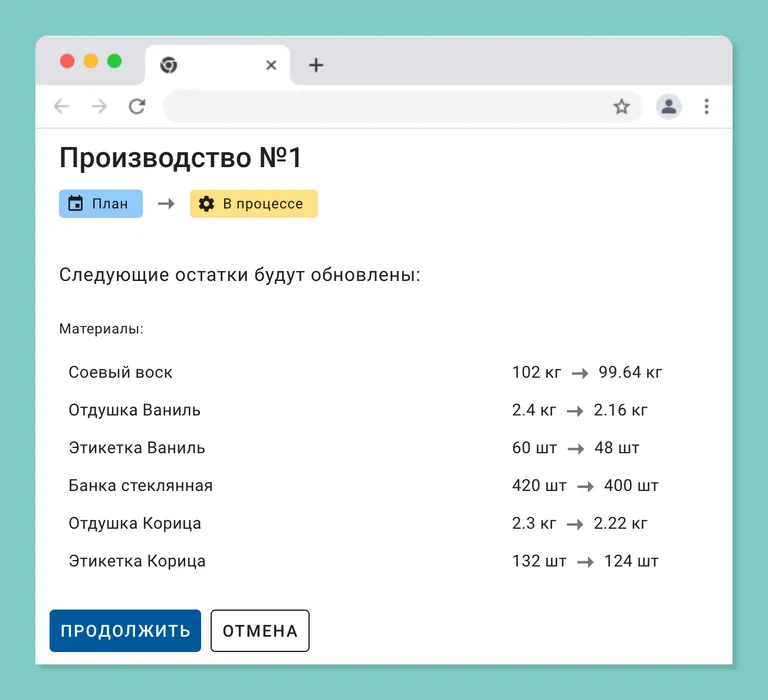
Task: Close the current browser tab
Action: point(271,65)
